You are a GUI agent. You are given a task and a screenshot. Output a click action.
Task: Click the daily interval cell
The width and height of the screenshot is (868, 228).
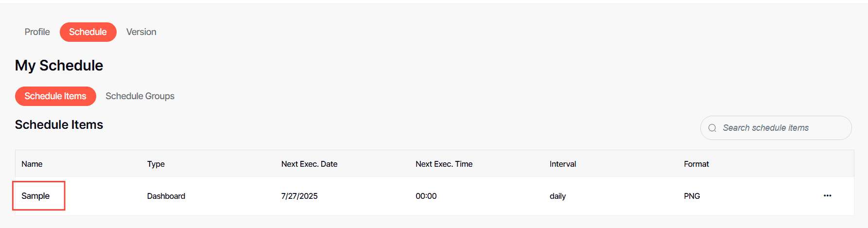tap(557, 196)
